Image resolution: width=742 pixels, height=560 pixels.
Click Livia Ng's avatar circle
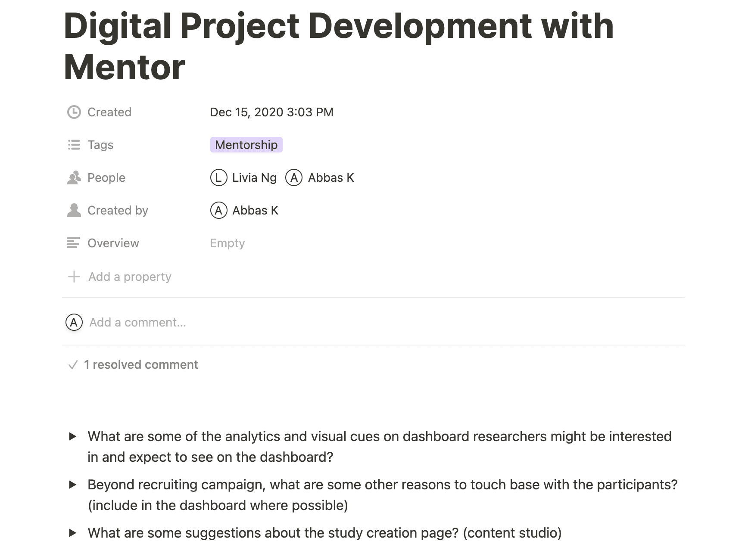[218, 177]
